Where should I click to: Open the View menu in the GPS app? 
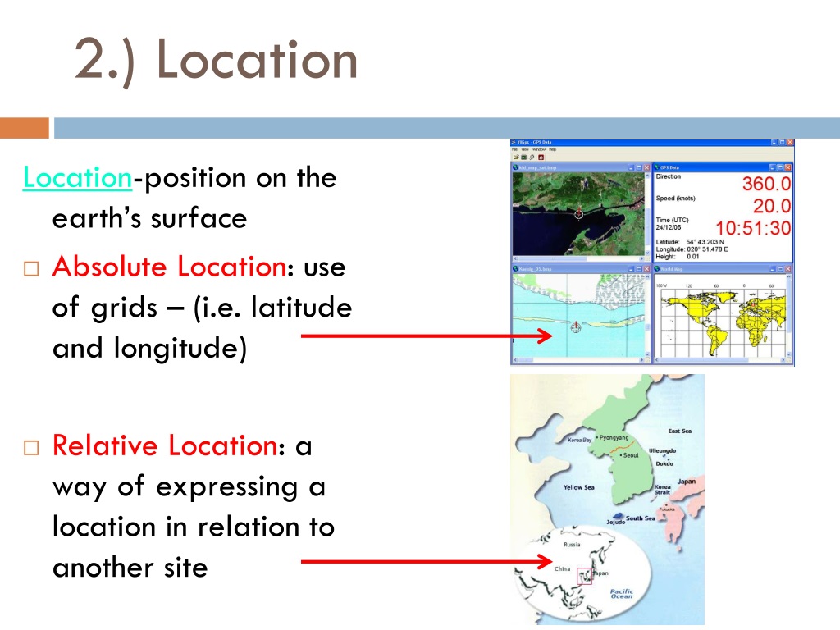pos(525,149)
